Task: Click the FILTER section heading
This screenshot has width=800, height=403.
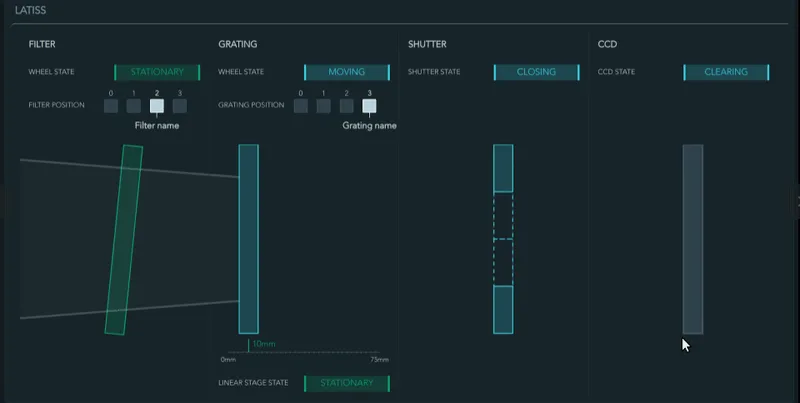Action: (42, 44)
